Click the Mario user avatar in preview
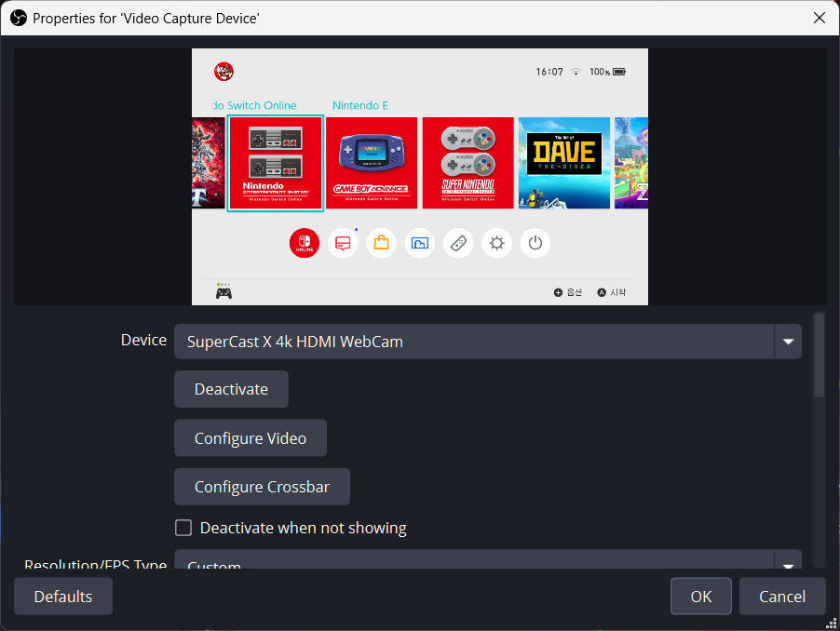The width and height of the screenshot is (840, 631). coord(224,71)
